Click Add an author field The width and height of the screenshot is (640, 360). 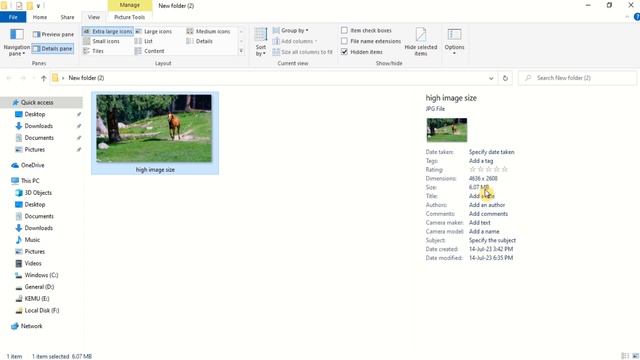[487, 205]
